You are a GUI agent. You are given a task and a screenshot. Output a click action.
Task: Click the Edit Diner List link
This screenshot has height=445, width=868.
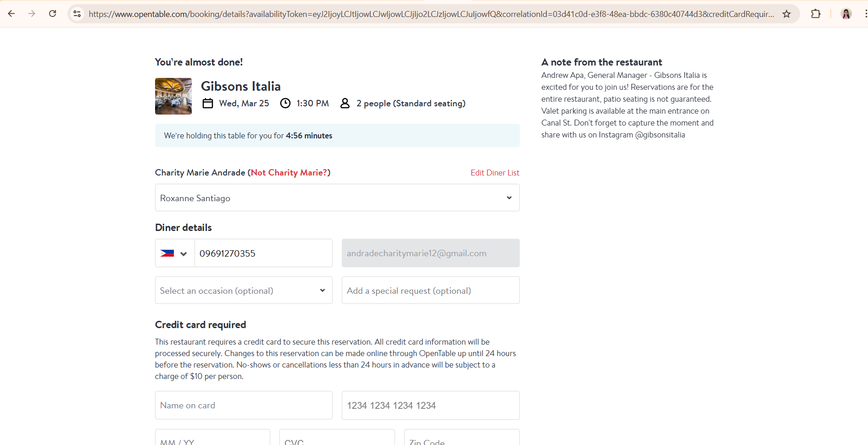(495, 173)
